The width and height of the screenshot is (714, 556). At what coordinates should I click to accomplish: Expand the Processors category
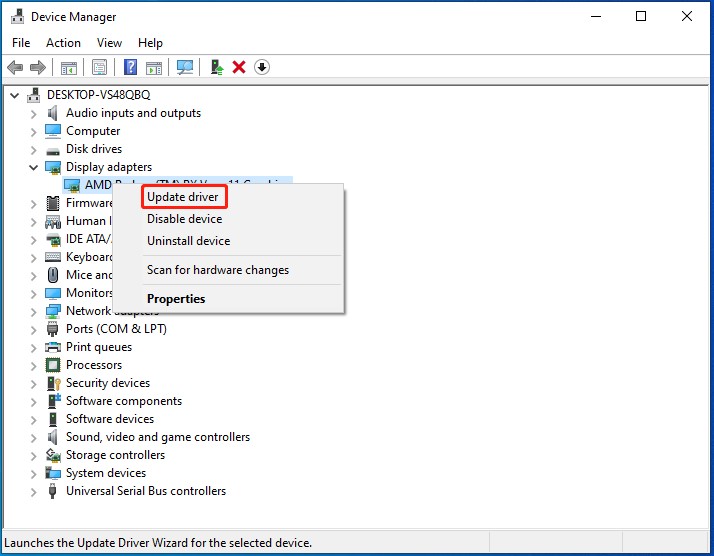[34, 365]
